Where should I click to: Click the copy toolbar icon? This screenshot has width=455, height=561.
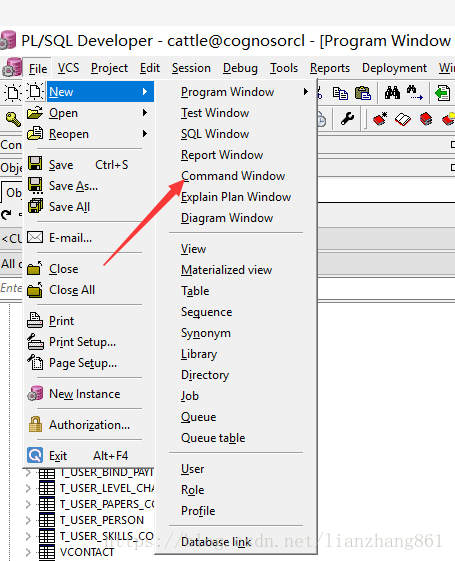click(x=340, y=93)
